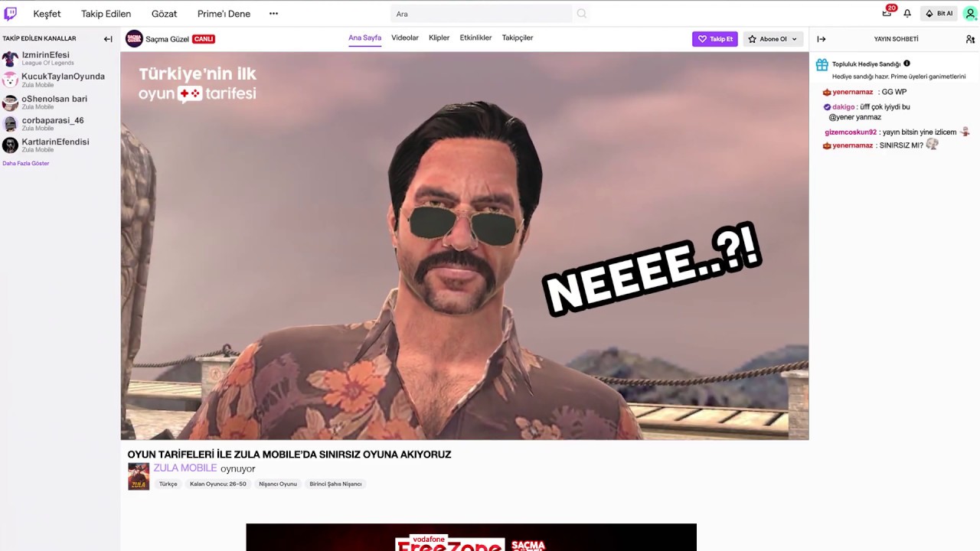Click the CANLI live badge
This screenshot has height=551, width=980.
pos(203,39)
